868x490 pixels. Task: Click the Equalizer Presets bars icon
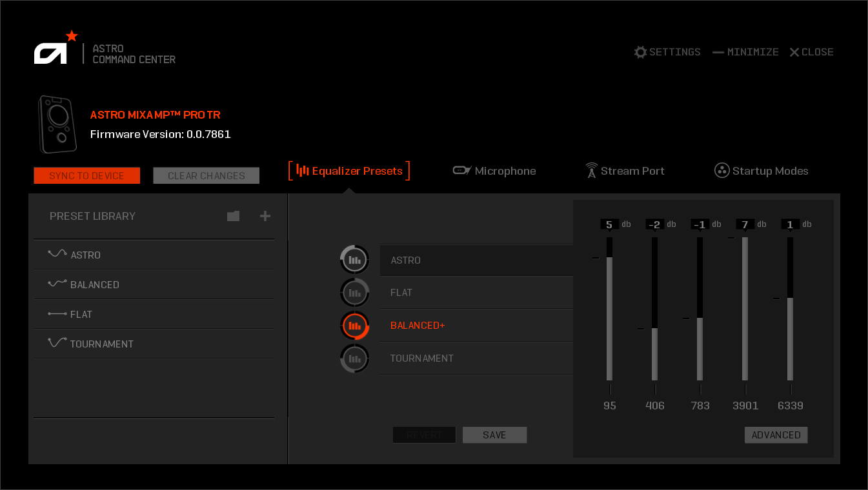(302, 170)
